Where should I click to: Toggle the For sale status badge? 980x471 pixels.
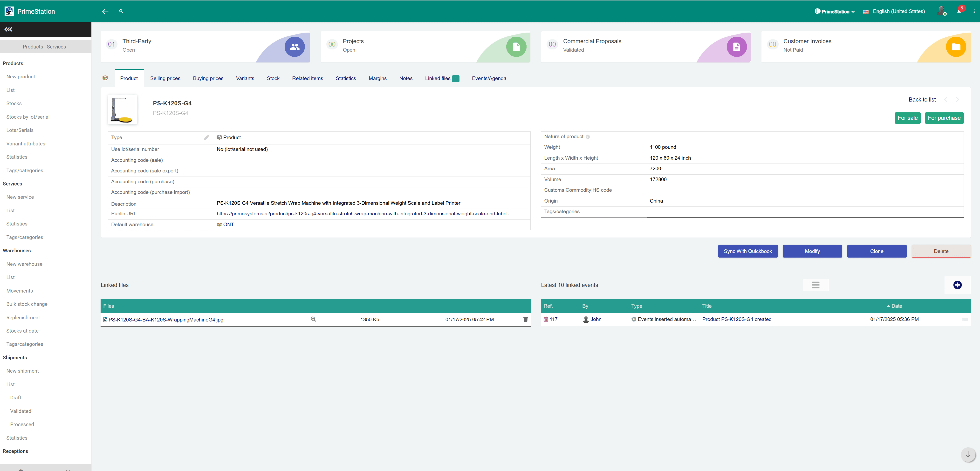pyautogui.click(x=907, y=118)
